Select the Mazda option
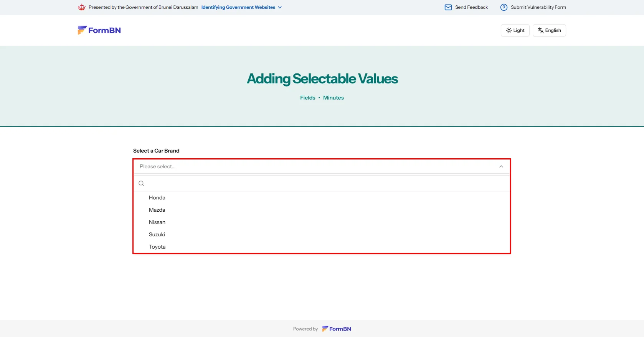Image resolution: width=644 pixels, height=337 pixels. (157, 210)
